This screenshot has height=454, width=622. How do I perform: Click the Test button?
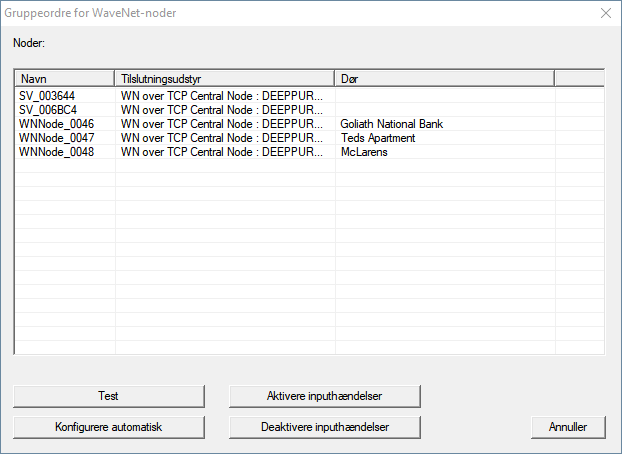pyautogui.click(x=109, y=396)
